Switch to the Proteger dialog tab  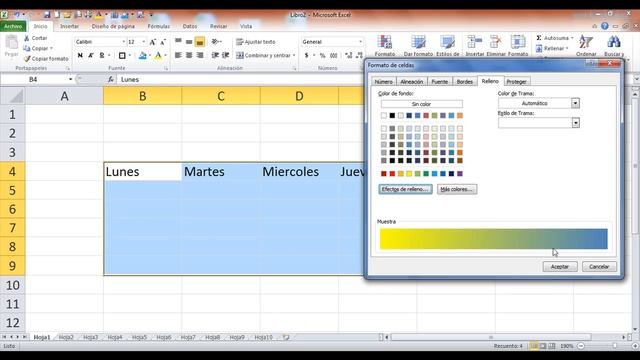(516, 82)
